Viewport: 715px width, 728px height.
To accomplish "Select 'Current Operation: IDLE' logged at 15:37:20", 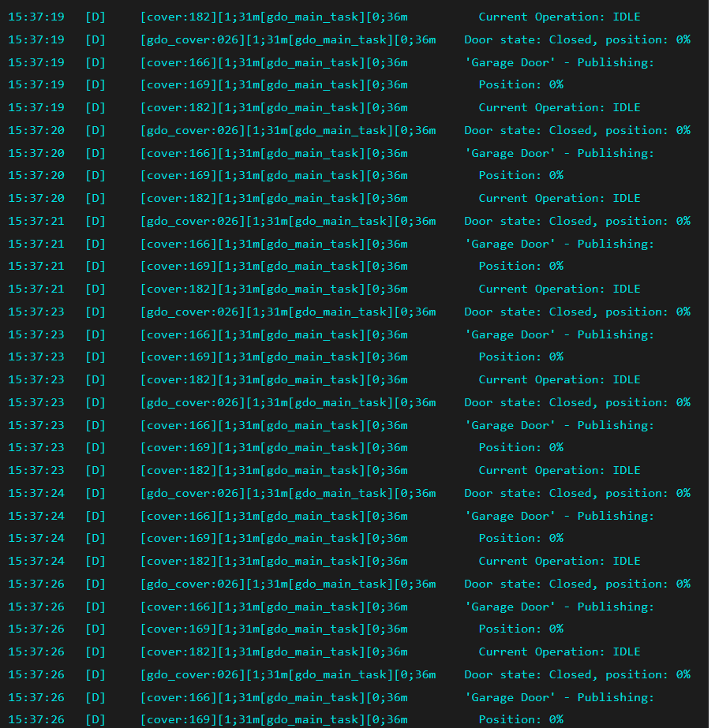I will tap(560, 198).
